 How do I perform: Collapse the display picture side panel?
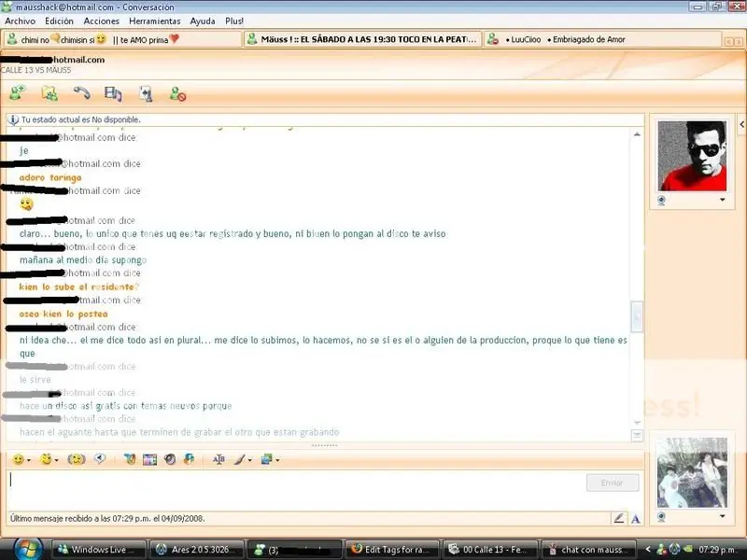[x=742, y=125]
